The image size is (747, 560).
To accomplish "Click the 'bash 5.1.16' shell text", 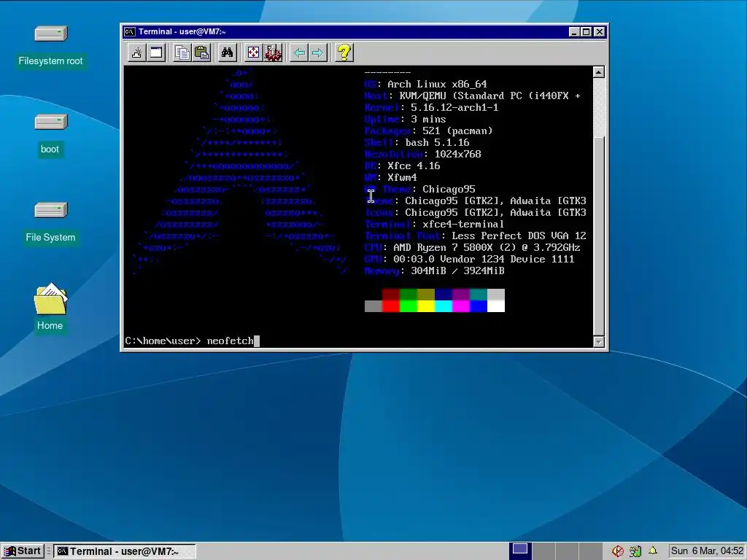I will tap(438, 142).
